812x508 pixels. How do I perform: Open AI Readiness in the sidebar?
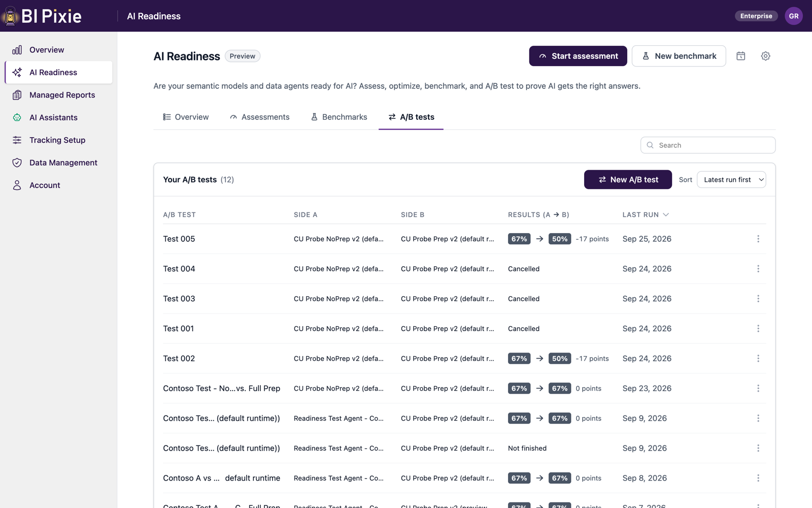click(x=59, y=72)
